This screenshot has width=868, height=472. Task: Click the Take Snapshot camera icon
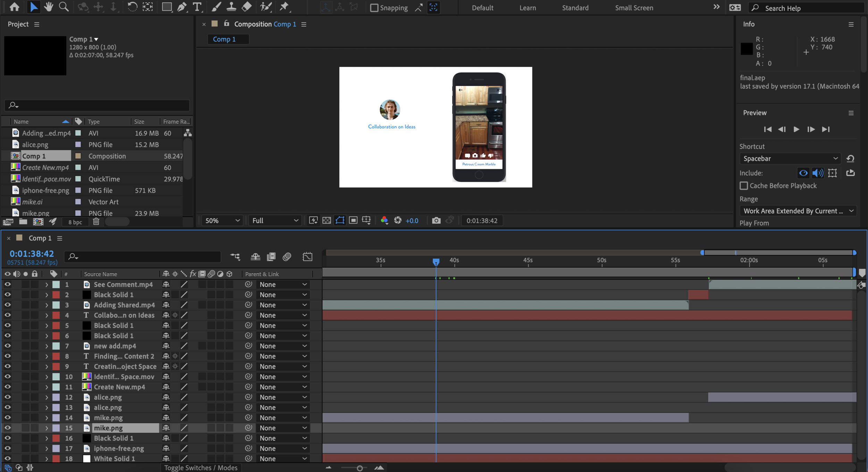(436, 221)
